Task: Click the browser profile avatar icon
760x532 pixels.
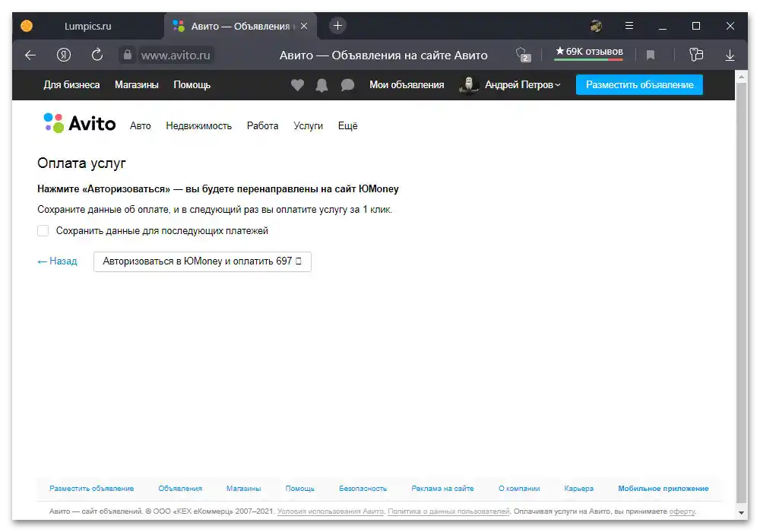Action: pos(596,26)
